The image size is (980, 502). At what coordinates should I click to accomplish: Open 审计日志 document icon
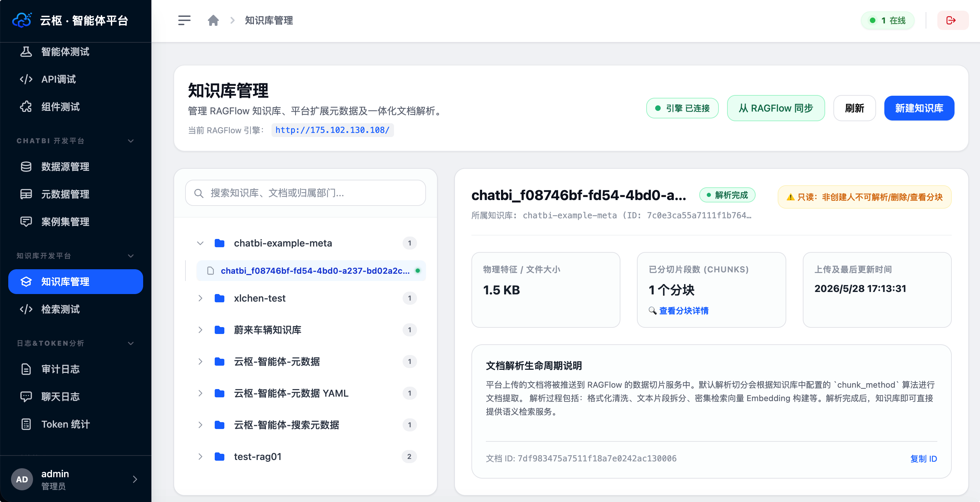26,369
